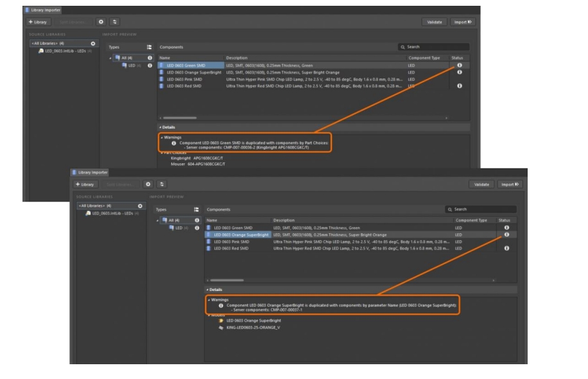Sort by Status column in front window
This screenshot has width=588, height=379.
click(x=505, y=220)
